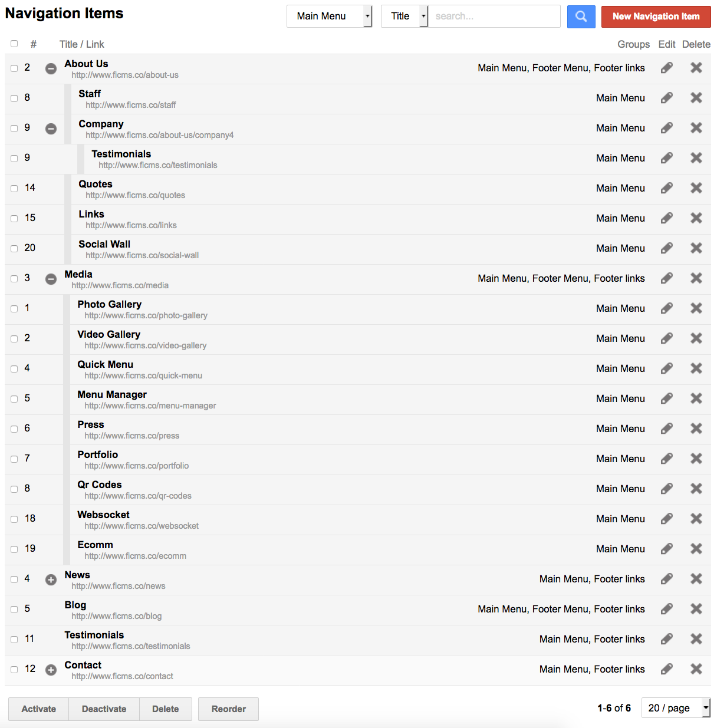
Task: Click the X icon for Portfolio
Action: 696,459
